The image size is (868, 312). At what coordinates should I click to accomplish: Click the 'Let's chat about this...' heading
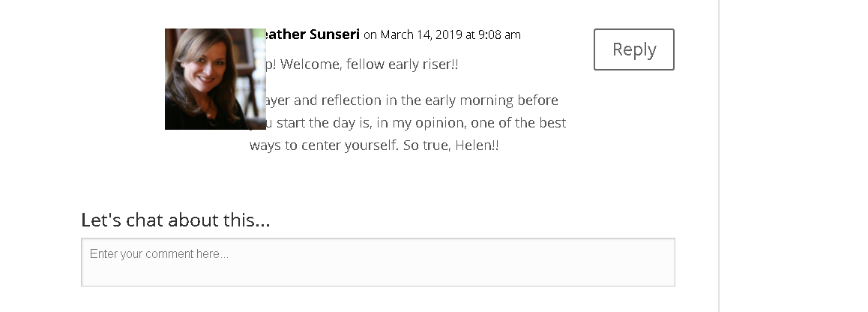[x=175, y=220]
